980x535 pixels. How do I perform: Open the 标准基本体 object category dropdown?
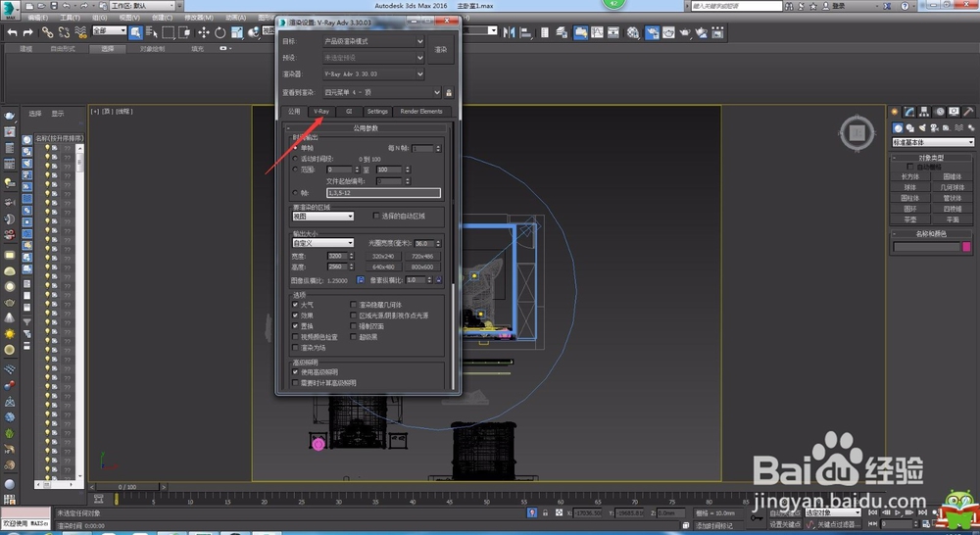(933, 142)
